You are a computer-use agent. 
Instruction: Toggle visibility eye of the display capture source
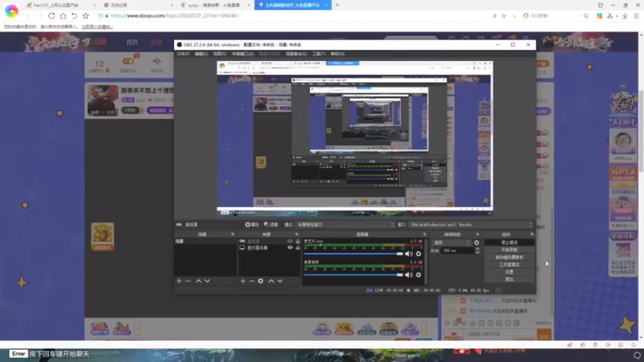coord(290,248)
